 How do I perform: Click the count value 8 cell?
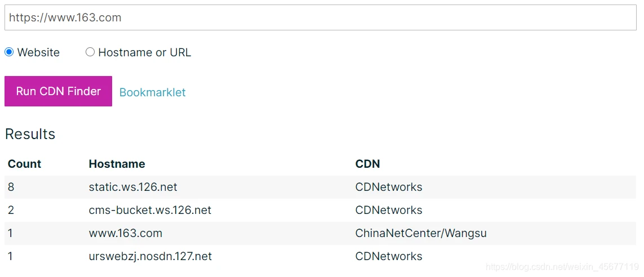coord(11,187)
